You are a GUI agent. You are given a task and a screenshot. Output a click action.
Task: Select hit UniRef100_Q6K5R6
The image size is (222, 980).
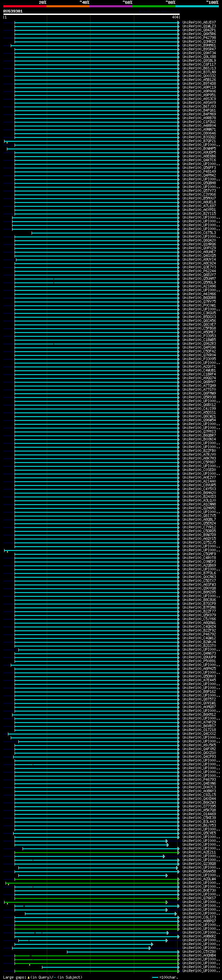pyautogui.click(x=199, y=34)
